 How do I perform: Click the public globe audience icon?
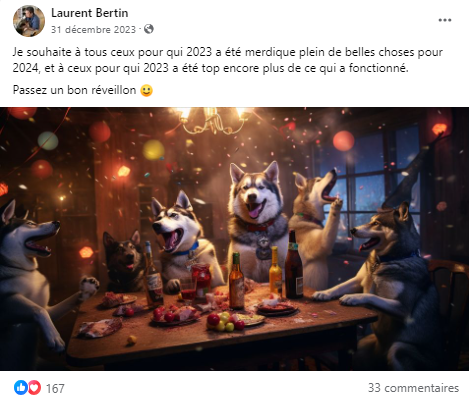tap(149, 29)
